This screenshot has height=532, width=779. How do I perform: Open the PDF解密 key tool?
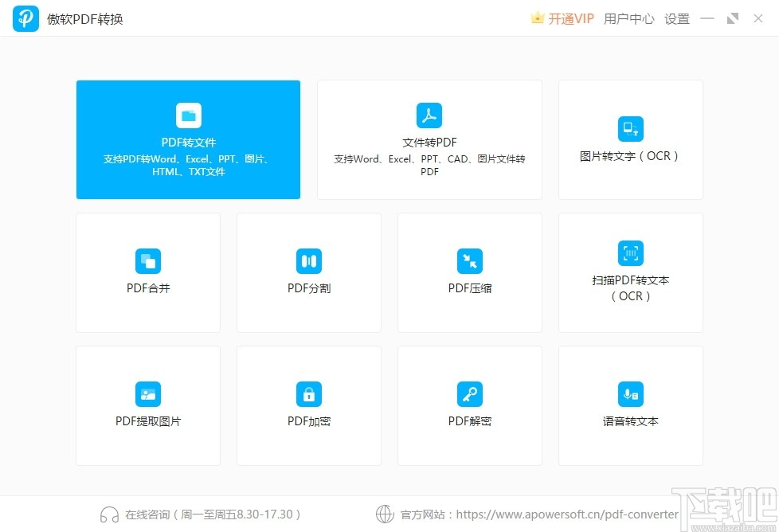[x=469, y=405]
